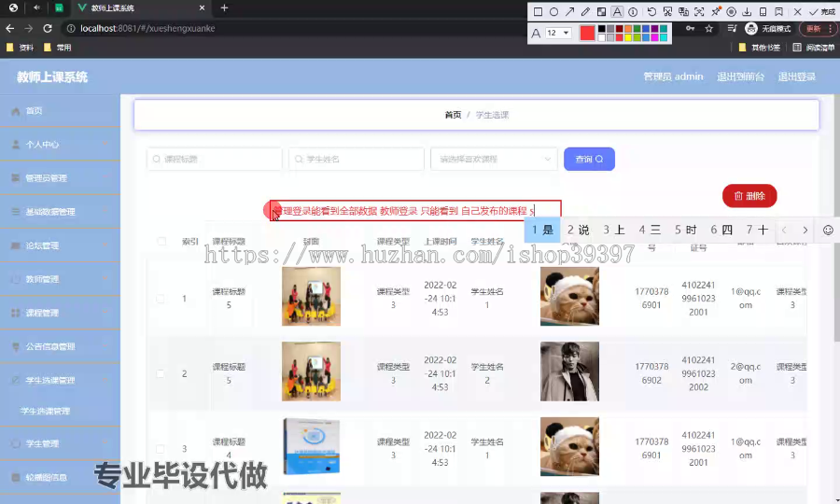Show next page of IME candidates
This screenshot has width=840, height=504.
click(805, 230)
